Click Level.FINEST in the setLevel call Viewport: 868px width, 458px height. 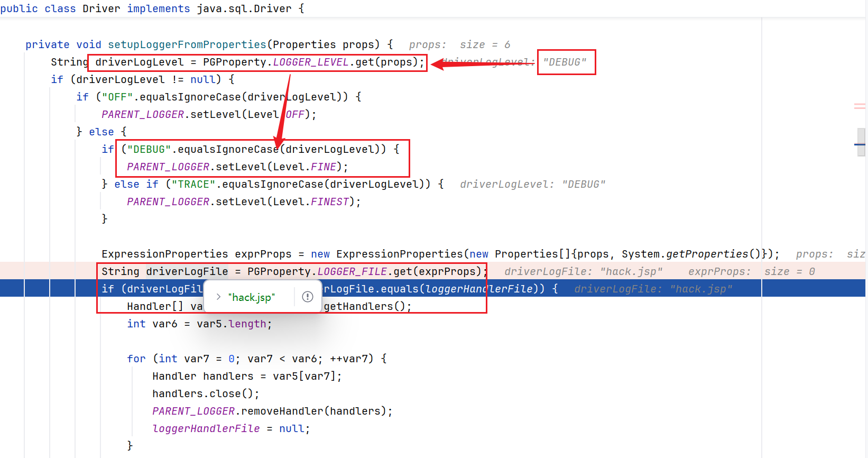(311, 201)
